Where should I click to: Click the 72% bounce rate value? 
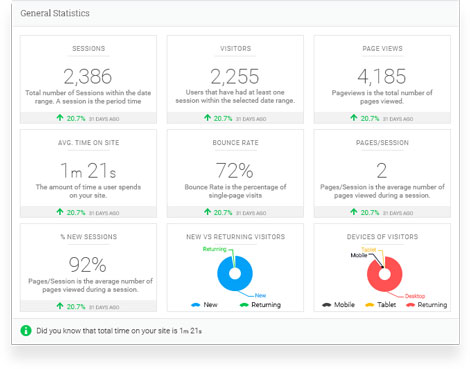235,171
